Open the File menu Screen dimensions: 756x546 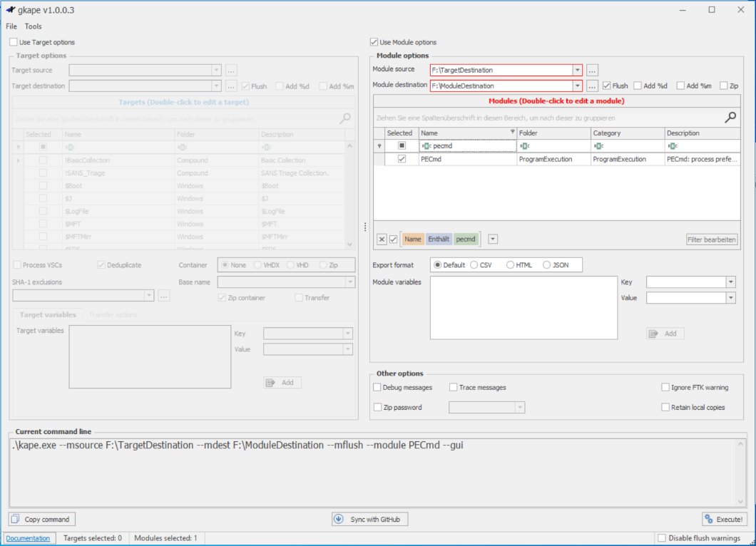11,26
